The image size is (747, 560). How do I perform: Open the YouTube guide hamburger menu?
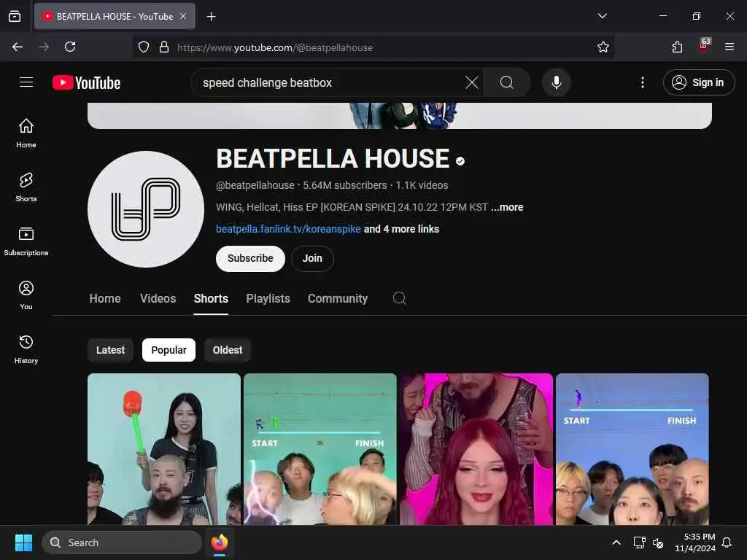click(x=26, y=82)
